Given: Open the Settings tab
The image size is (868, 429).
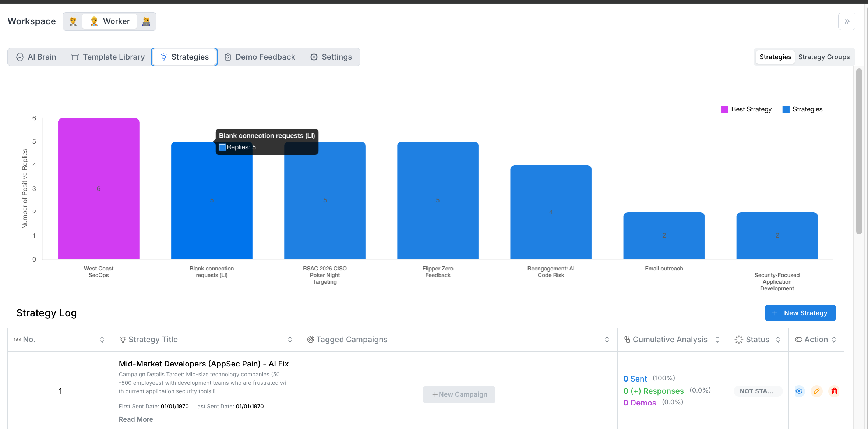Looking at the screenshot, I should (x=331, y=57).
